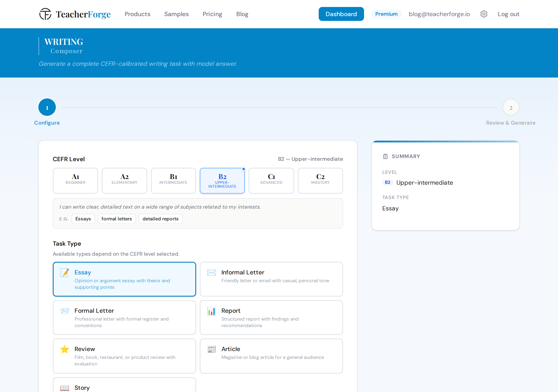Click the 'Essay' value under Task Type summary
Screen dimensions: 558x392
(x=390, y=208)
